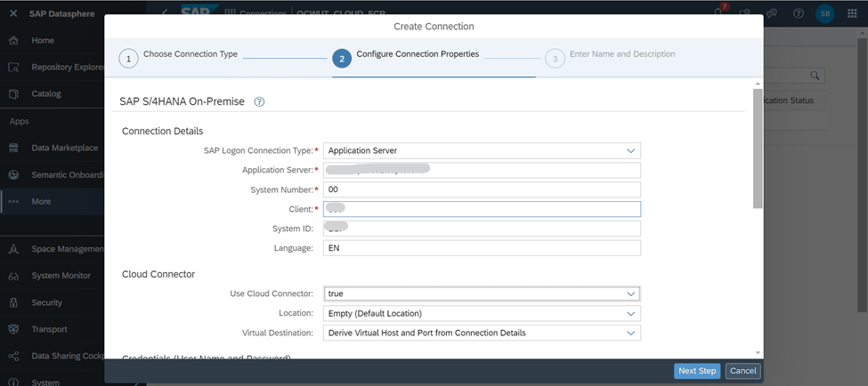
Task: Click the Next Step button
Action: point(697,371)
